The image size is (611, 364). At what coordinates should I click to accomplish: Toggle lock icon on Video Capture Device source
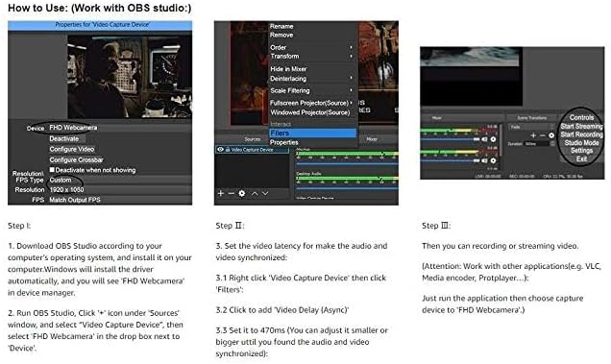(x=228, y=149)
